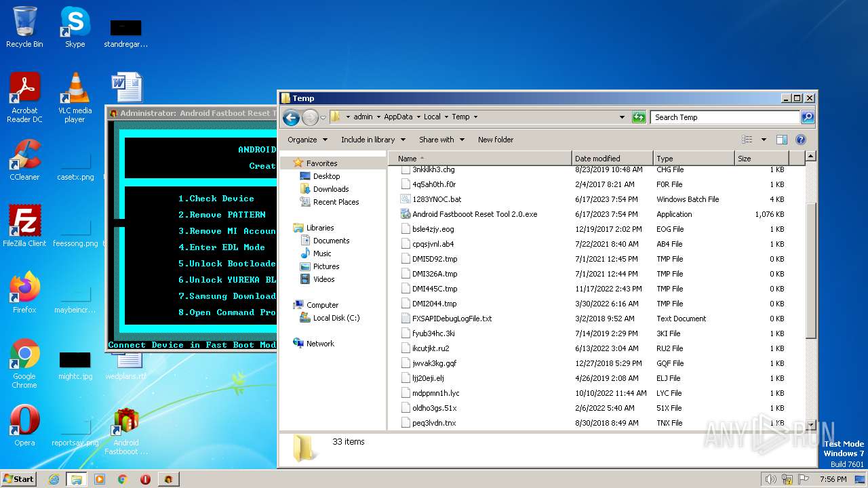The height and width of the screenshot is (488, 868).
Task: Click the volume icon in system tray
Action: click(770, 479)
